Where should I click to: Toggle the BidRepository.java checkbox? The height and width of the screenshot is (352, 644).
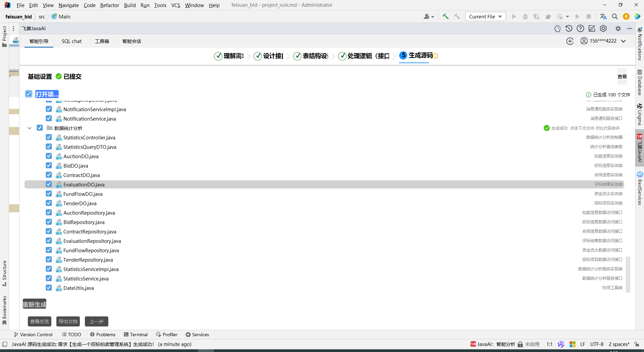click(x=49, y=222)
